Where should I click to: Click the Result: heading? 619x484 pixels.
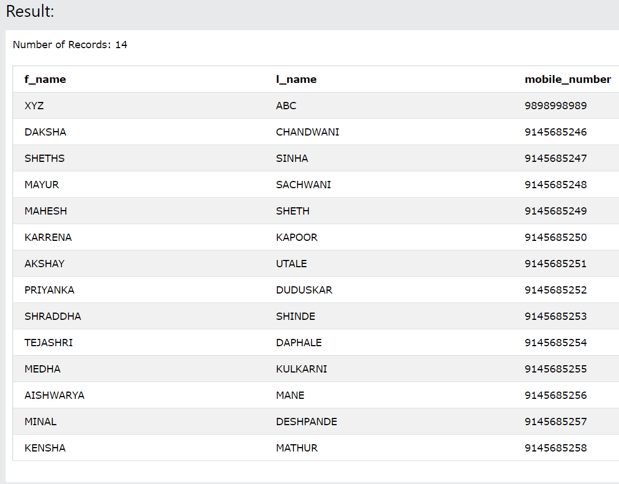point(30,12)
